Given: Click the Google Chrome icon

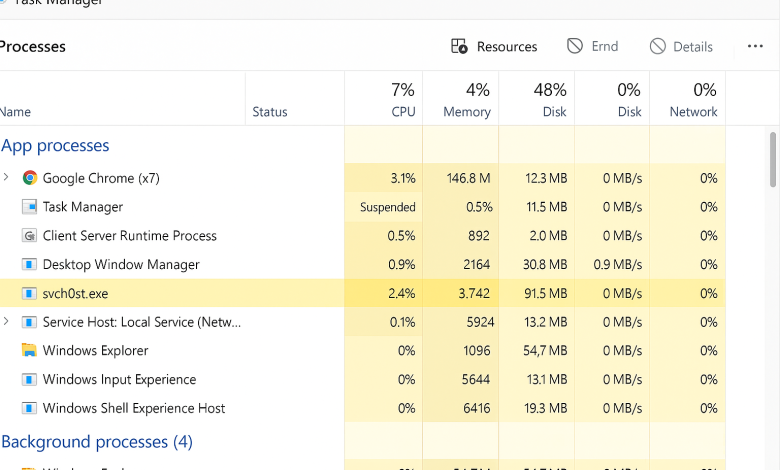Looking at the screenshot, I should point(30,178).
